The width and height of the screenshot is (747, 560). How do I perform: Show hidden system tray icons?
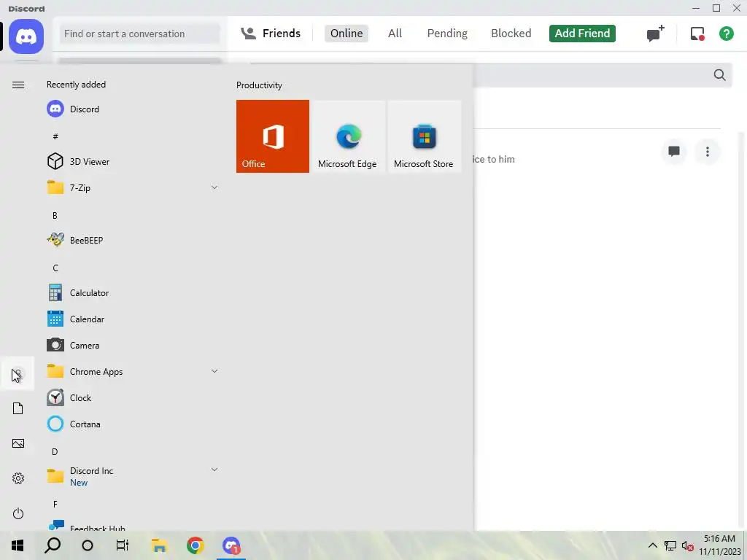[653, 545]
